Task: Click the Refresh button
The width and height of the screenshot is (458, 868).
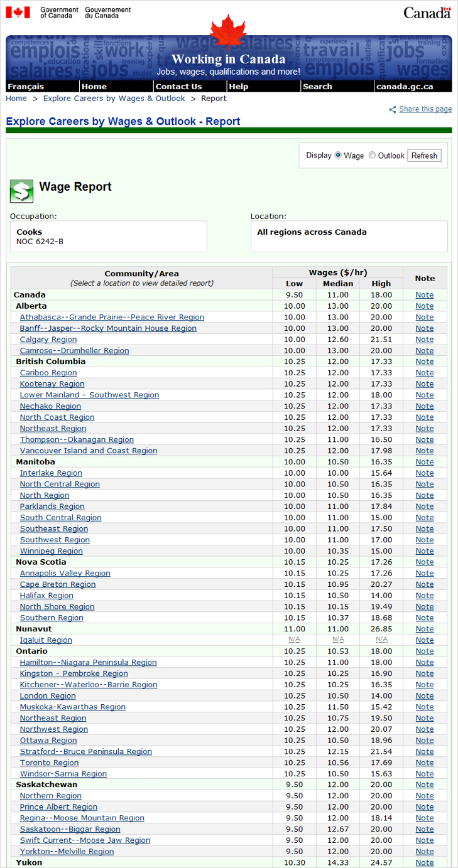Action: [424, 156]
